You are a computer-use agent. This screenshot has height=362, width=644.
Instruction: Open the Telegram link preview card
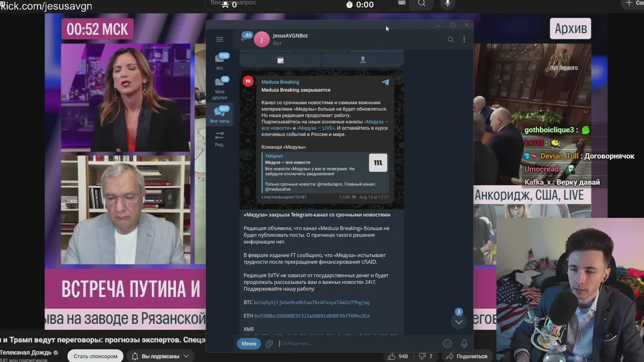[x=326, y=173]
